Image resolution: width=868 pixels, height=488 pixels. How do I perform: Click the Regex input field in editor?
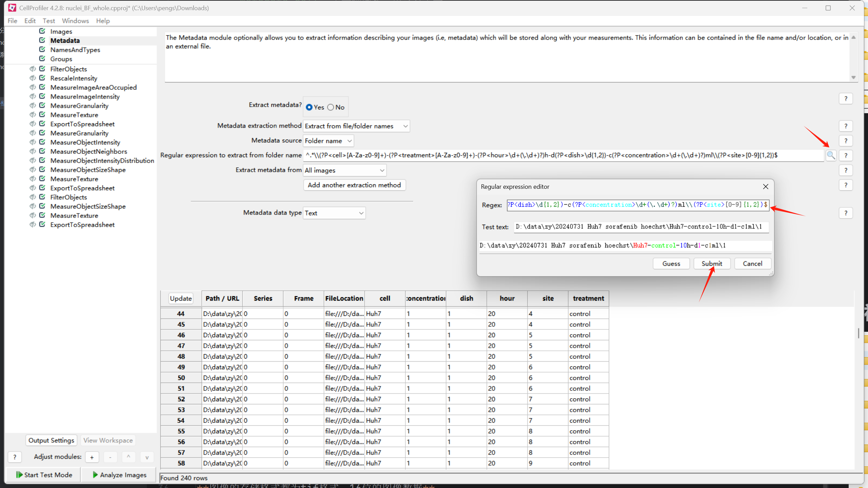click(638, 205)
